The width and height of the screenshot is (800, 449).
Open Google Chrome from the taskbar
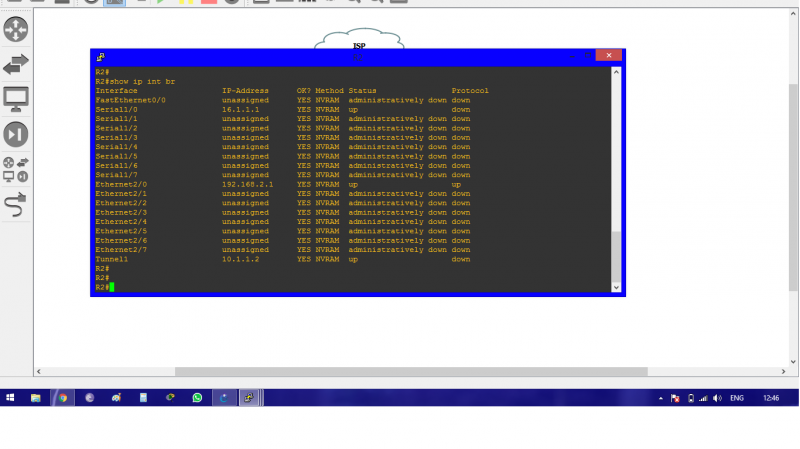coord(63,398)
